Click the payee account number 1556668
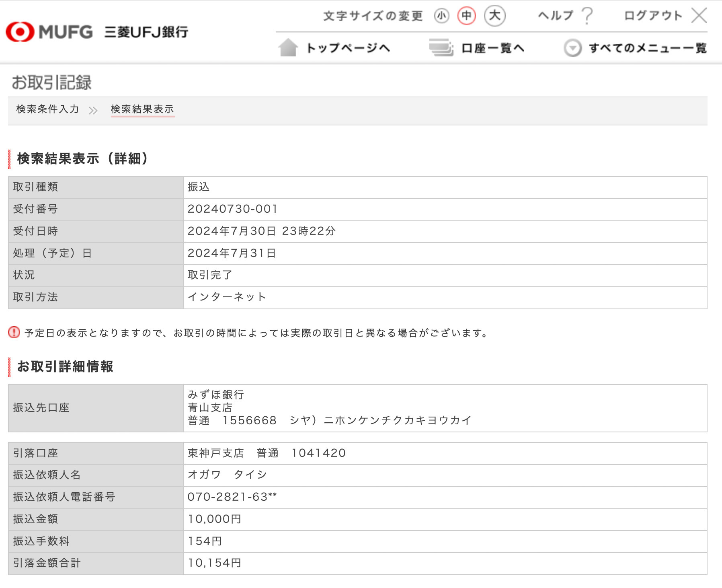The height and width of the screenshot is (588, 722). [250, 421]
